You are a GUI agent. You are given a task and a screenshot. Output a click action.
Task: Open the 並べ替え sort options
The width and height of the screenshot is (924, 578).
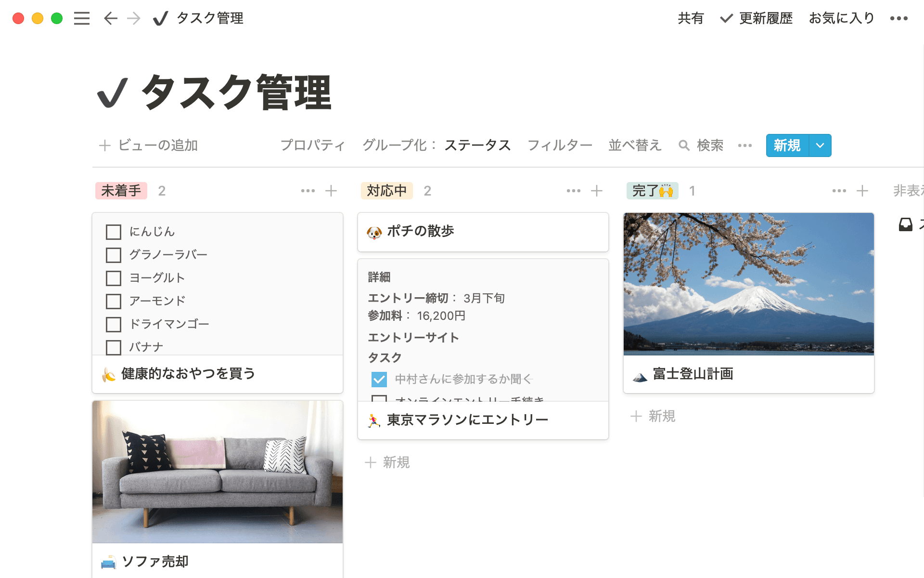635,145
